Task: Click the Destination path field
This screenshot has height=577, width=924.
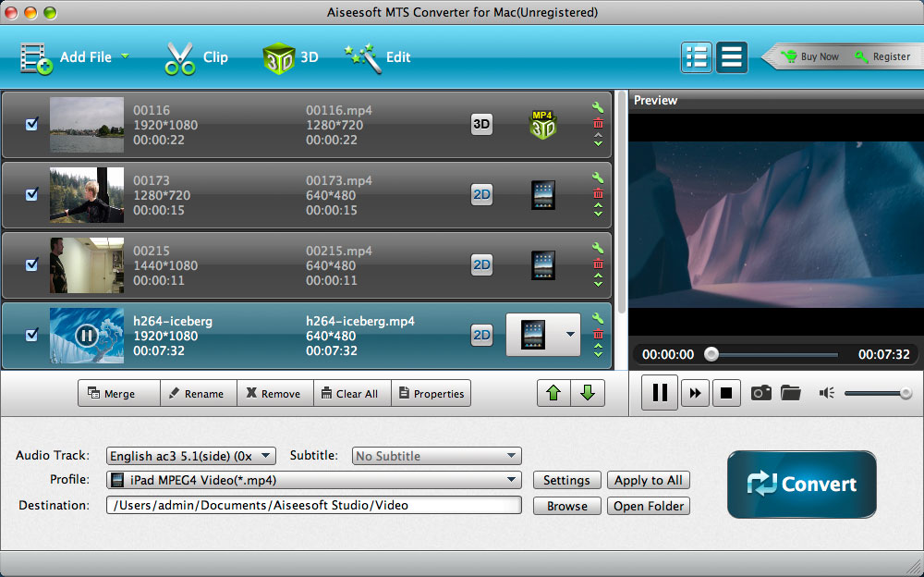Action: (313, 505)
